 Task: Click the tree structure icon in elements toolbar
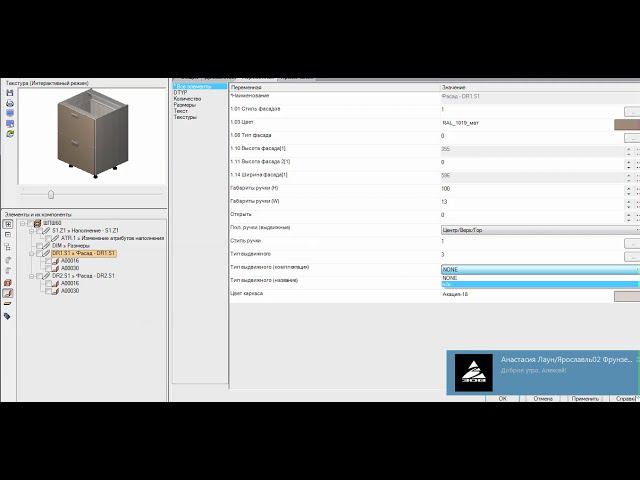[8, 247]
